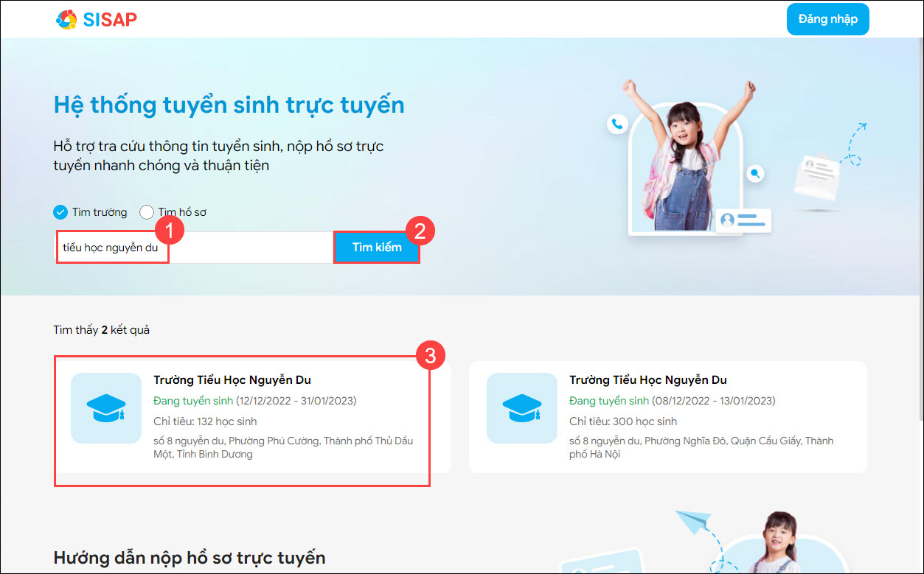Click school title in Thủ Dầu Một card
The image size is (924, 574).
click(x=232, y=380)
